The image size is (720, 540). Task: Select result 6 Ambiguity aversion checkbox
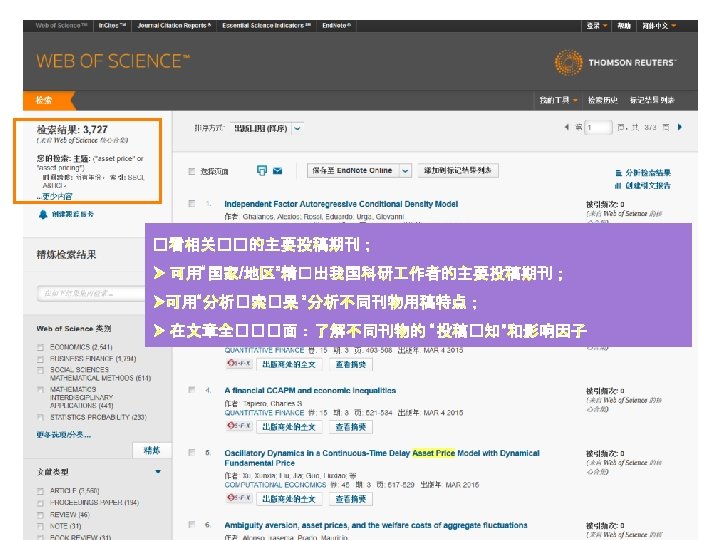click(192, 524)
